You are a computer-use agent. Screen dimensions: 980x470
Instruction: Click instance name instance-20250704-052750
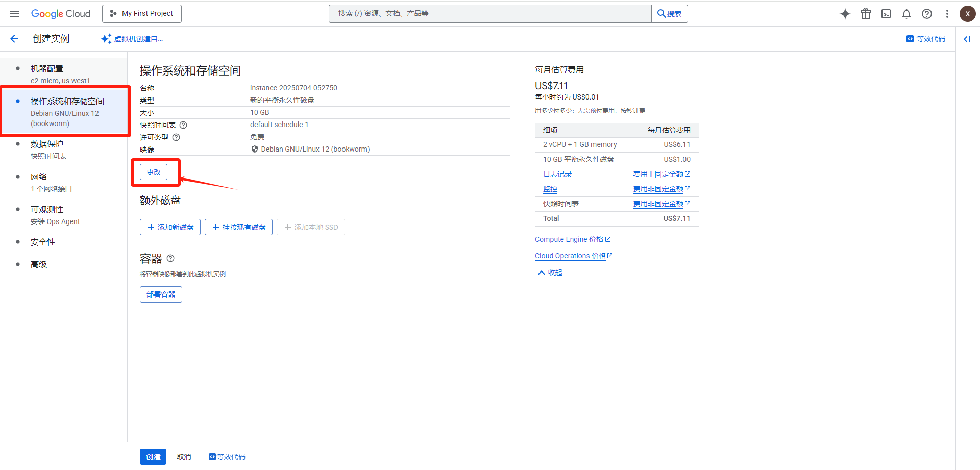pyautogui.click(x=293, y=88)
